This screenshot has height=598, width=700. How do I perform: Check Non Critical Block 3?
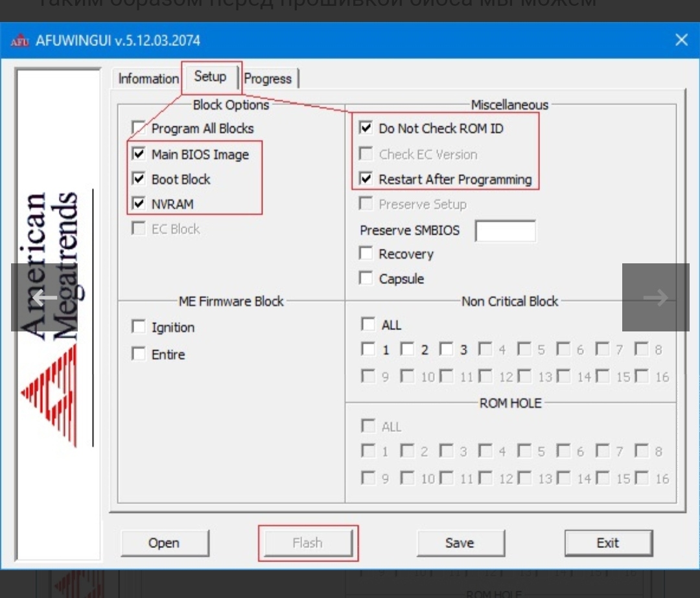[446, 349]
